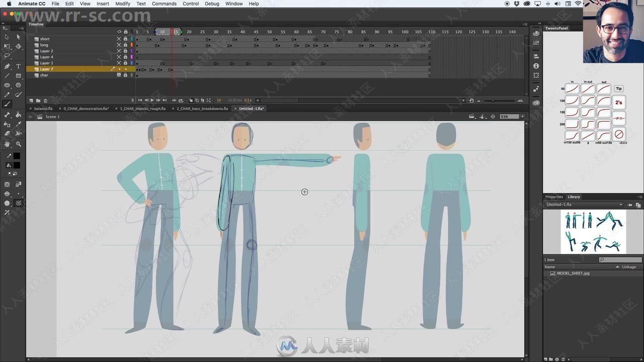Image resolution: width=644 pixels, height=362 pixels.
Task: Select the Eraser tool
Action: click(x=7, y=134)
